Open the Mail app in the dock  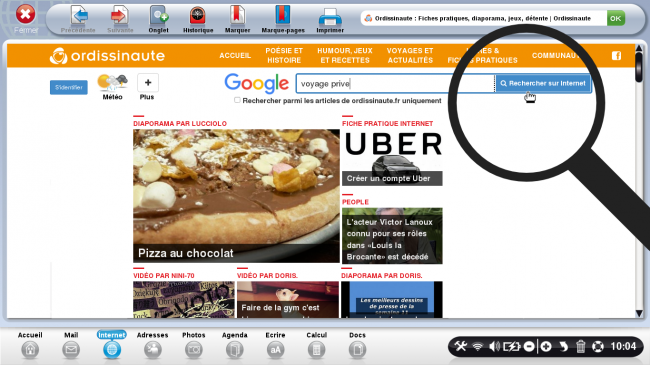[x=71, y=345]
